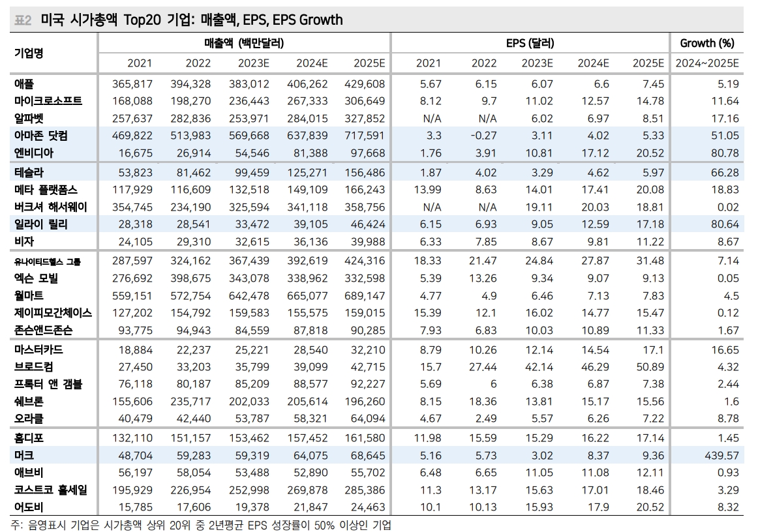Select the '기업명' column header
The width and height of the screenshot is (758, 532).
(x=29, y=53)
